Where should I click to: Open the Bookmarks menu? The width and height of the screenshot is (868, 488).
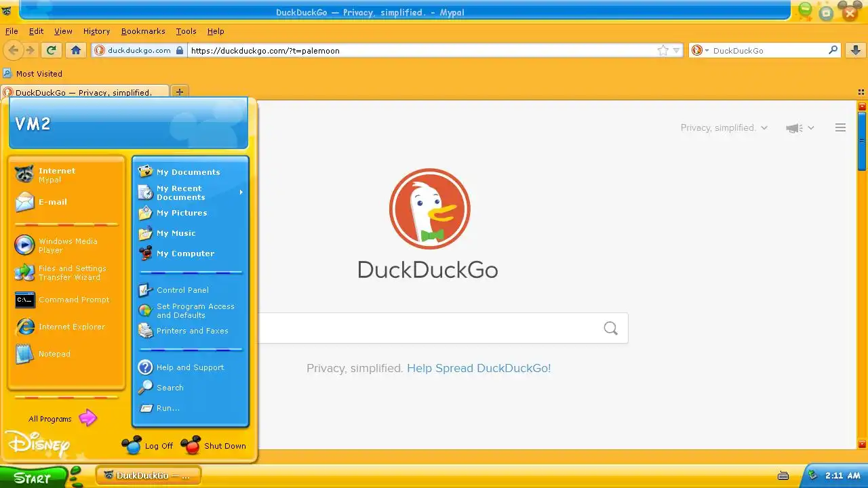pyautogui.click(x=143, y=31)
